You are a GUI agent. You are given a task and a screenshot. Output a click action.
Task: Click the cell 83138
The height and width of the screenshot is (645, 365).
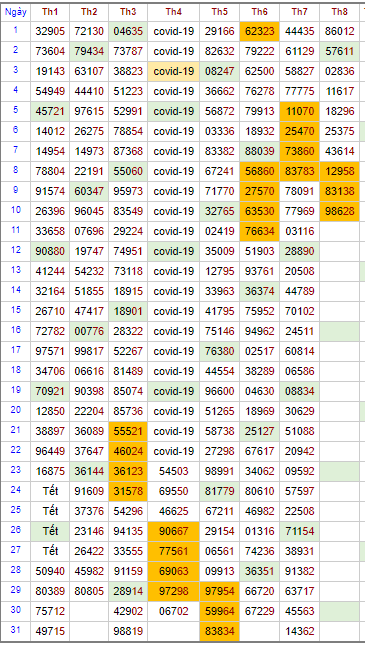[x=339, y=190]
